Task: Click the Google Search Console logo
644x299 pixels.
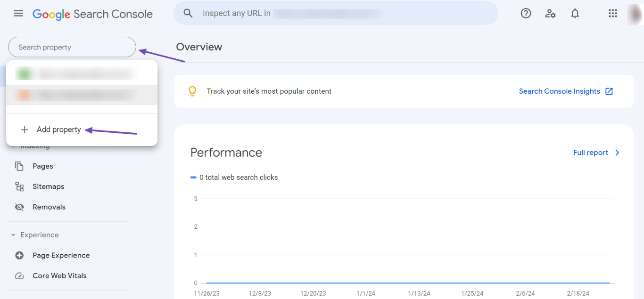Action: click(x=92, y=14)
